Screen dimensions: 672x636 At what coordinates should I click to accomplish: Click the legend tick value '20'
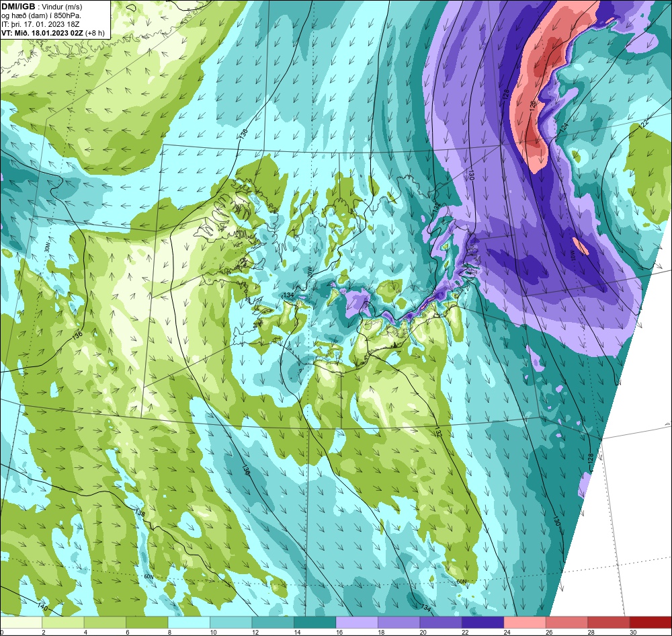click(422, 632)
